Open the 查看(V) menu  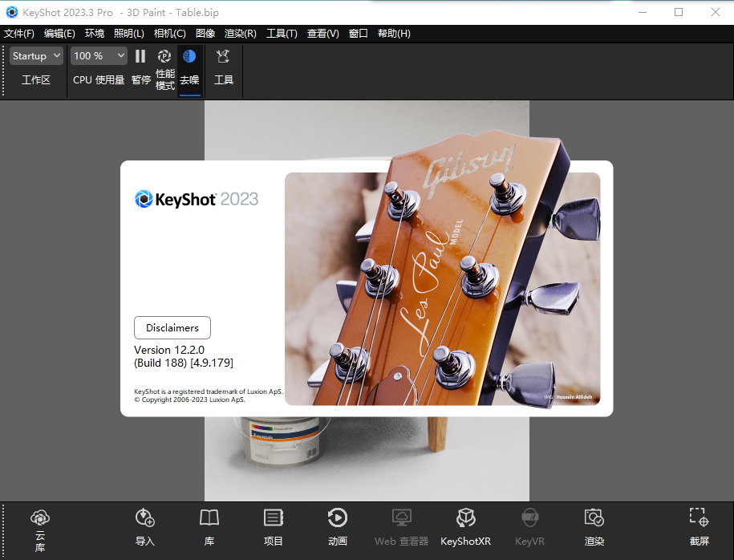[x=323, y=34]
